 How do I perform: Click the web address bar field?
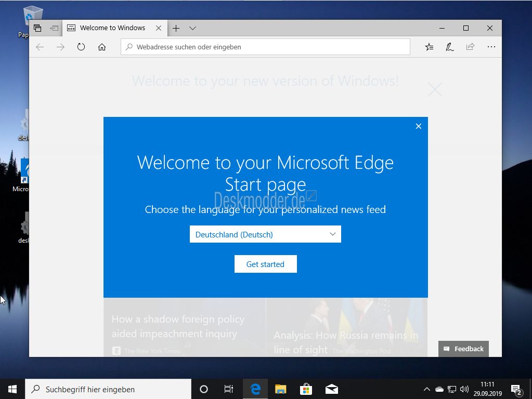265,47
